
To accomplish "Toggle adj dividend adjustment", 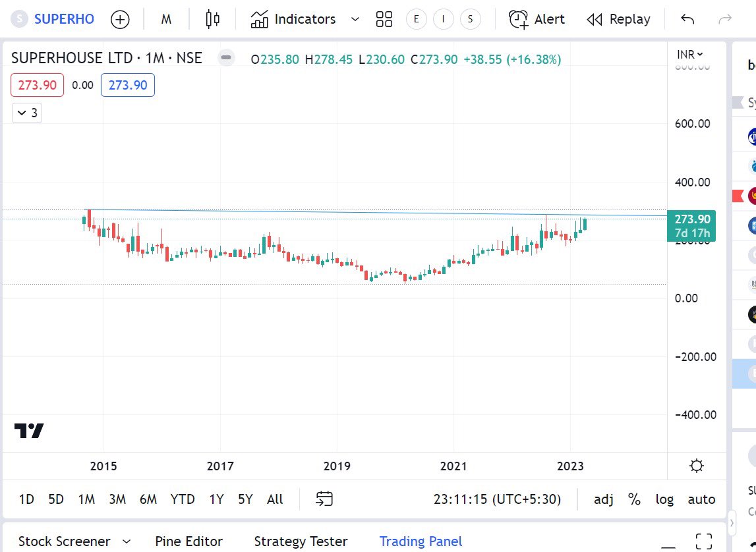I will pos(604,499).
